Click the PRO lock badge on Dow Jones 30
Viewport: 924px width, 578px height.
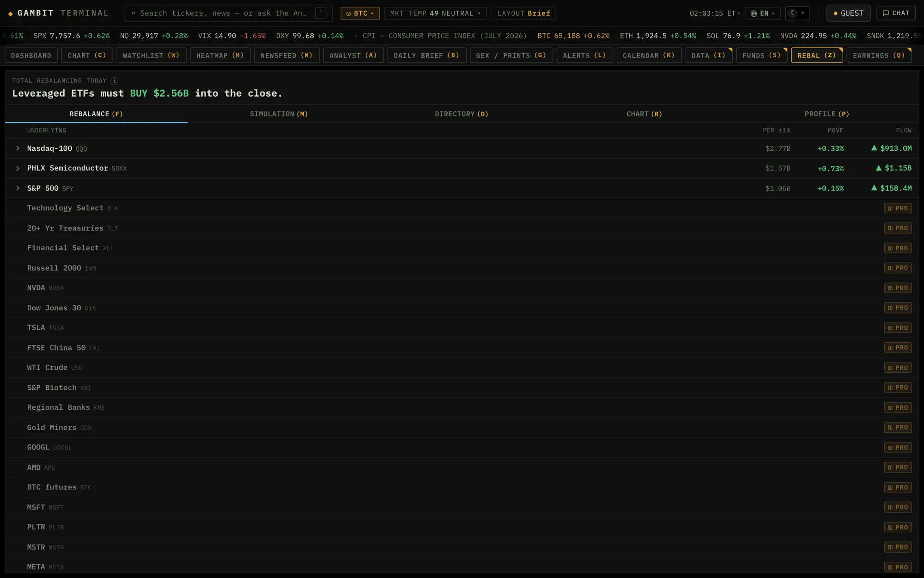point(898,308)
